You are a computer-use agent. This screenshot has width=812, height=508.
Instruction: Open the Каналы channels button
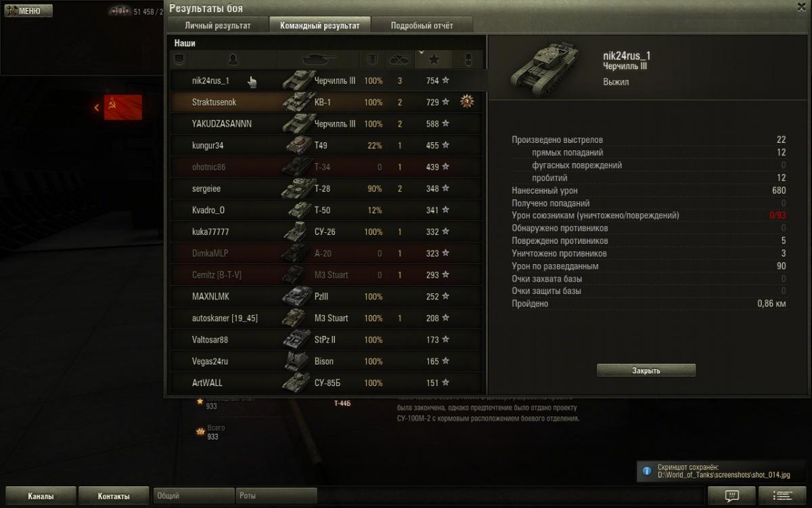(x=41, y=496)
